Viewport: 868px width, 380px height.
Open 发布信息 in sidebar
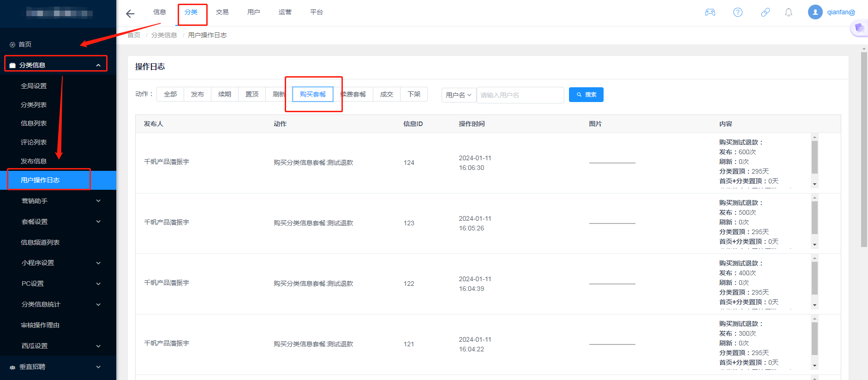(x=34, y=161)
